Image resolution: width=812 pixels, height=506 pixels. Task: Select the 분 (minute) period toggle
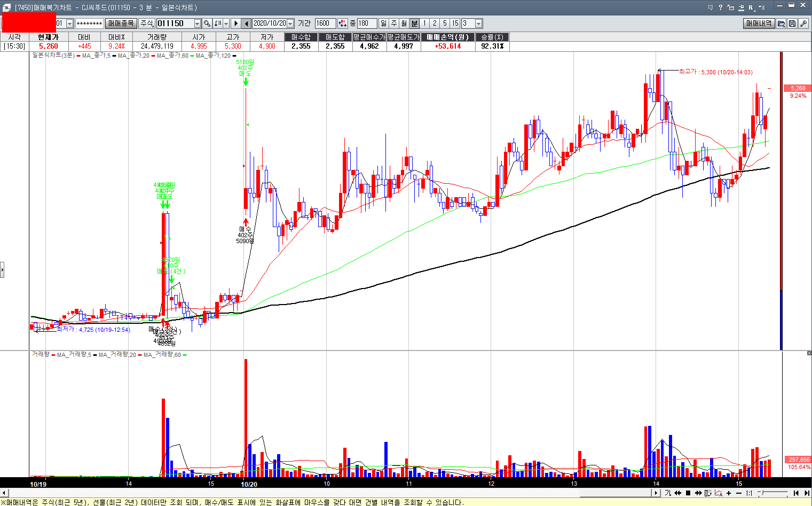point(414,24)
